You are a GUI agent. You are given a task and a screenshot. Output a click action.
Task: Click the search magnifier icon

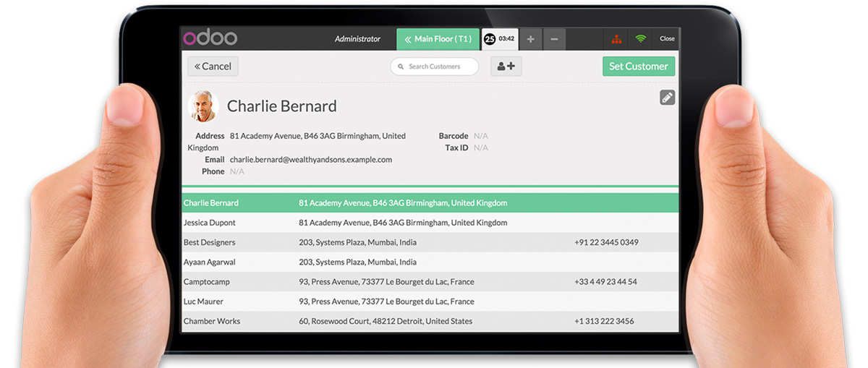point(400,67)
